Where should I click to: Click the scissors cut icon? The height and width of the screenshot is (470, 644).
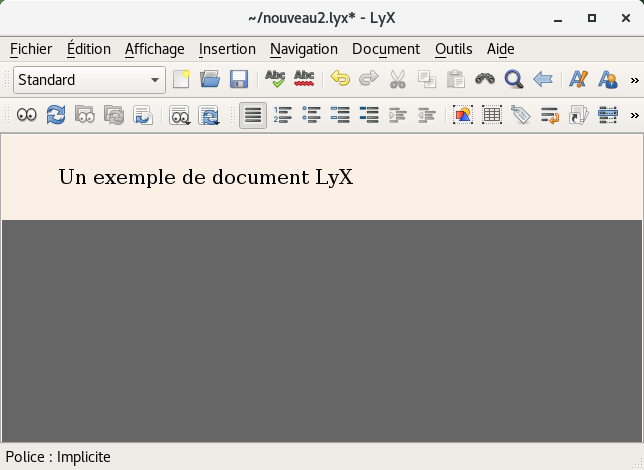(x=398, y=79)
